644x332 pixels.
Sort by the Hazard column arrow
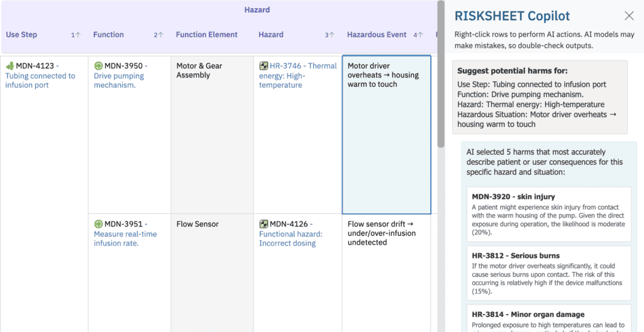pos(331,35)
